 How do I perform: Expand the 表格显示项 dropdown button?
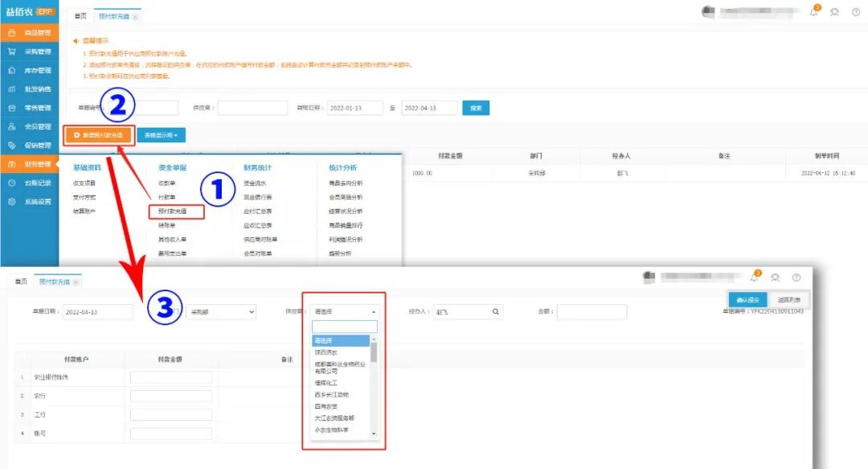pyautogui.click(x=161, y=135)
